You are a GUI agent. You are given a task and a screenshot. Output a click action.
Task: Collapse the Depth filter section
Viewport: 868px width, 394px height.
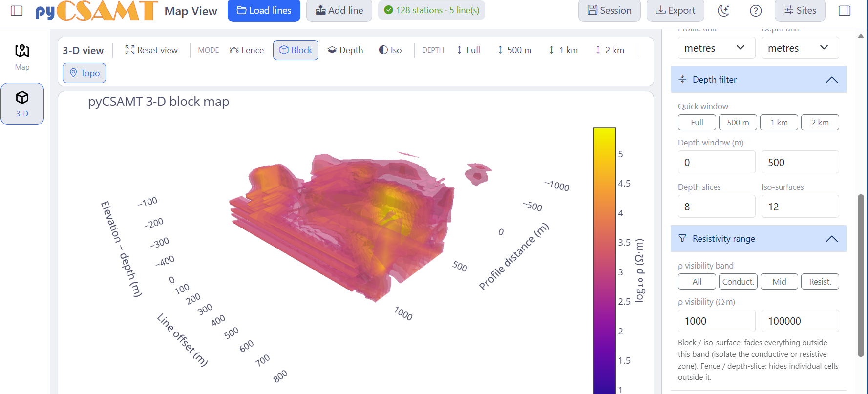[x=758, y=79]
